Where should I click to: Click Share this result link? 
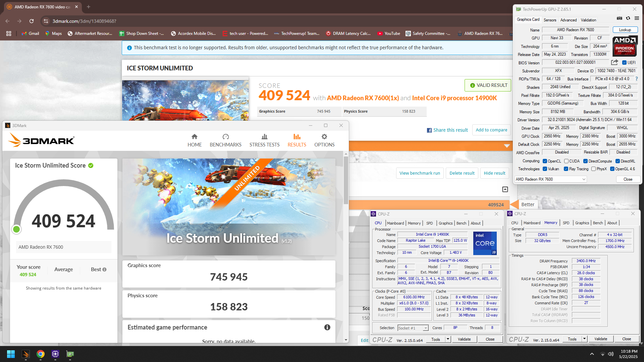click(447, 130)
